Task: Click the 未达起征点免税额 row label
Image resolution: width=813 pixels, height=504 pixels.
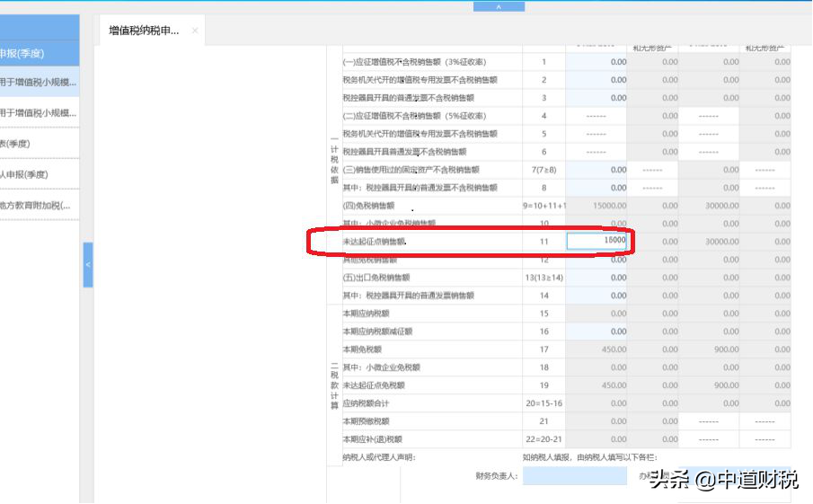Action: click(374, 385)
